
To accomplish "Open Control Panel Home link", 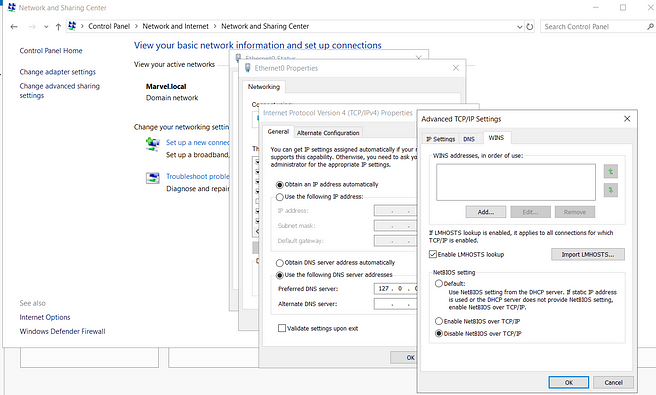I will click(51, 51).
